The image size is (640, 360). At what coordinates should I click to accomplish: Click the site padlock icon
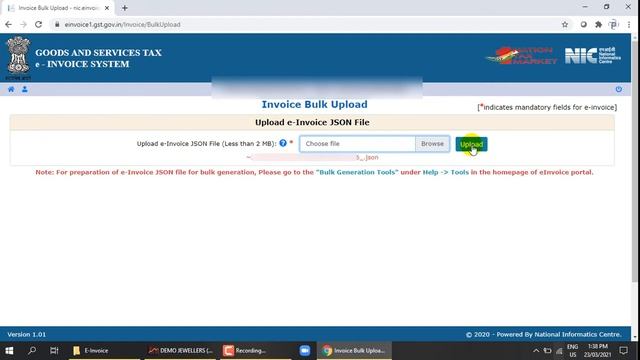(x=57, y=24)
